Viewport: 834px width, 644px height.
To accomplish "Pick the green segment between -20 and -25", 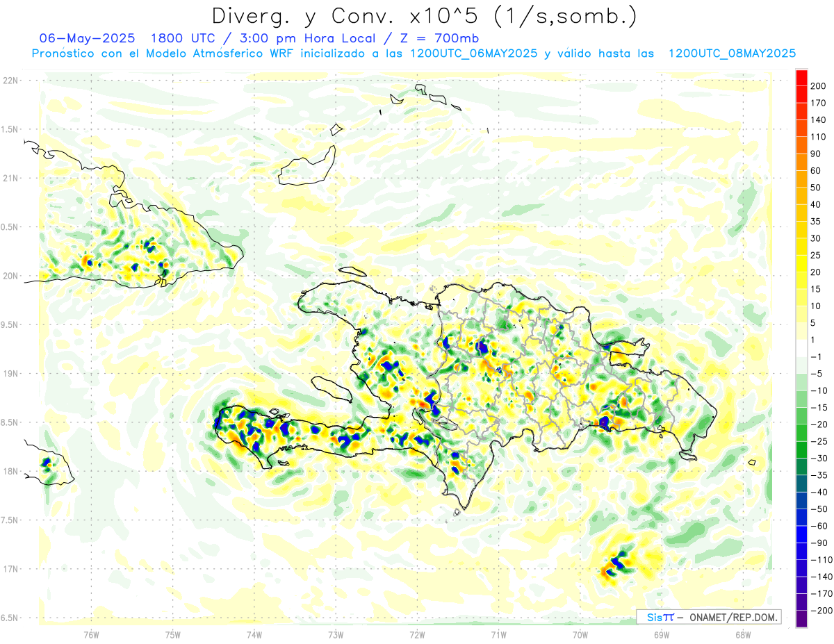I will pos(801,433).
